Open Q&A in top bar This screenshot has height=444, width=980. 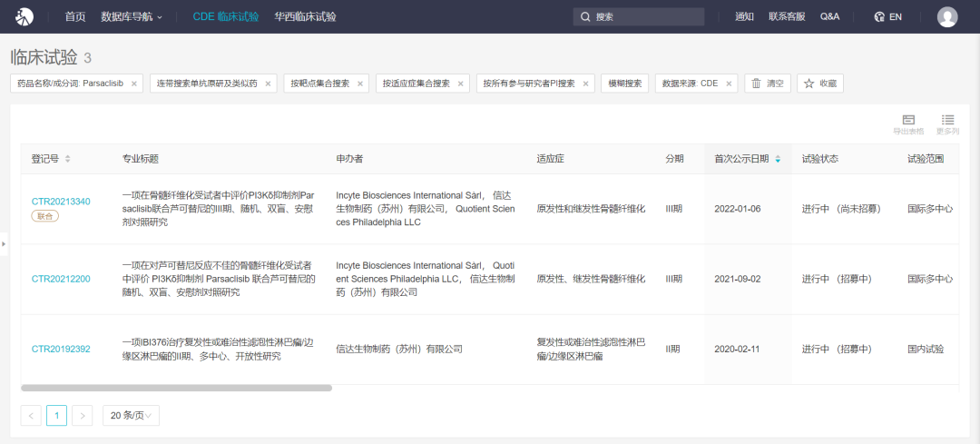click(830, 17)
